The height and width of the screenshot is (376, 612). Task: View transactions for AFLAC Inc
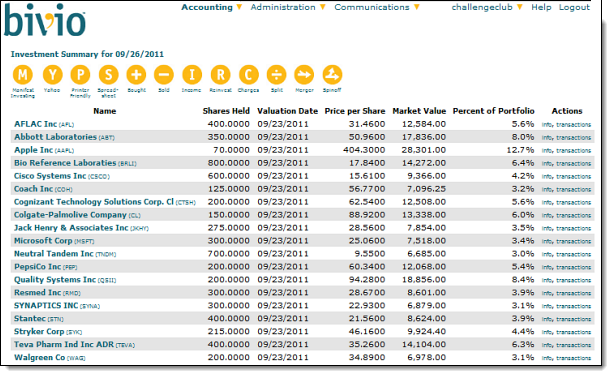574,125
